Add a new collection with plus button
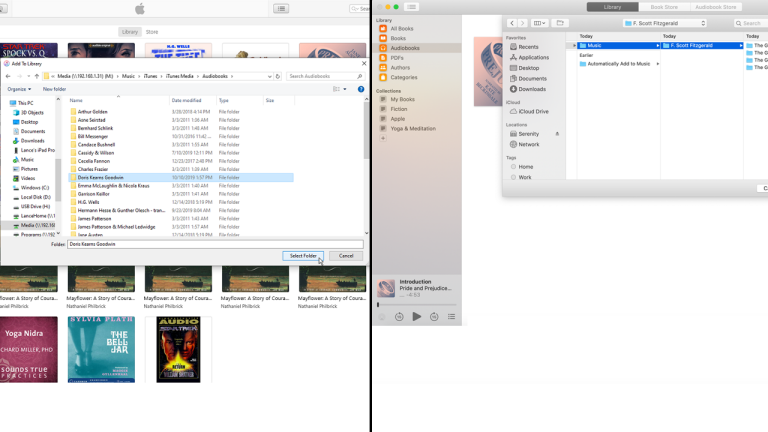Screen dimensions: 768x432 [x=383, y=138]
